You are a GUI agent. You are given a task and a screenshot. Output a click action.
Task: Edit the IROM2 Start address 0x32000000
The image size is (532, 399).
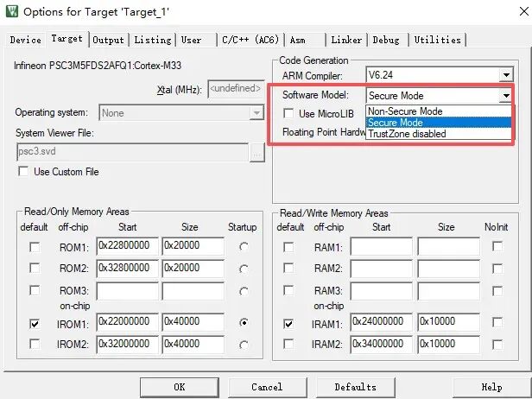(x=128, y=344)
